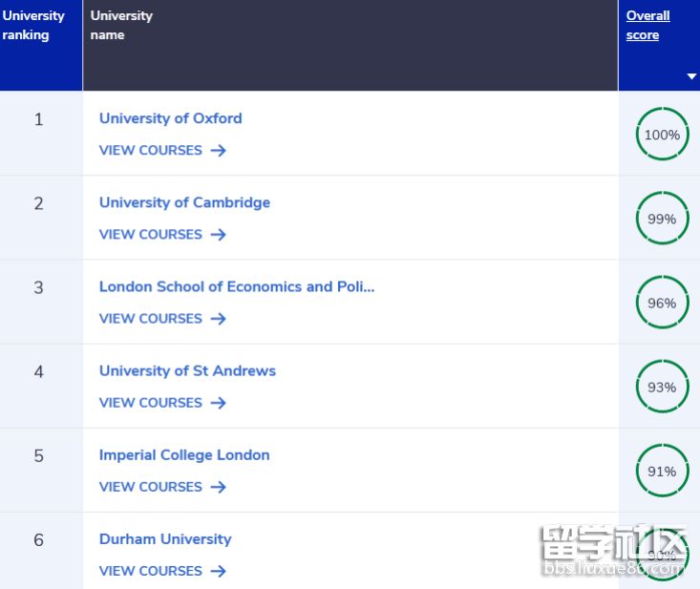Click the arrow icon in the Cambridge row
This screenshot has width=700, height=589.
(218, 235)
